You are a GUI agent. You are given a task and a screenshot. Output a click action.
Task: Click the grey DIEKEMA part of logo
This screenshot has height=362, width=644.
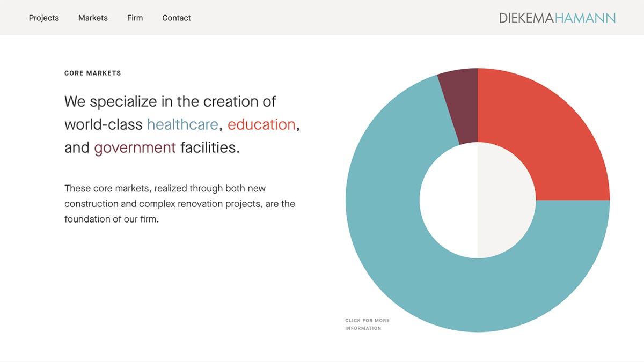point(526,18)
